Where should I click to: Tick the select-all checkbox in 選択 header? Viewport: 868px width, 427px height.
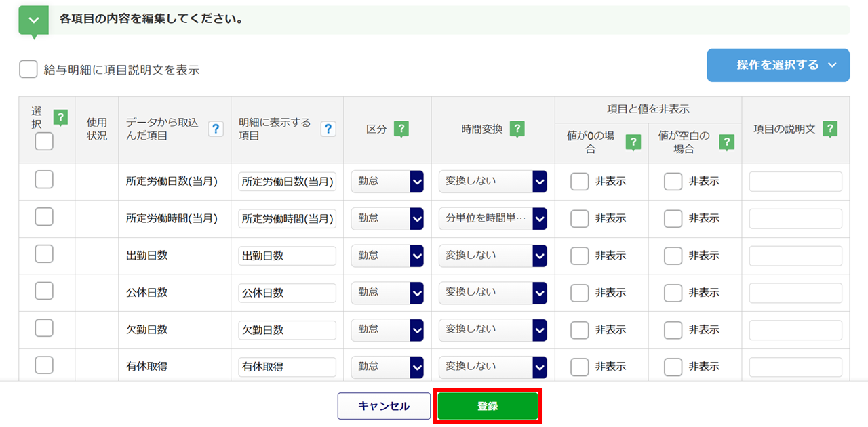(x=44, y=141)
